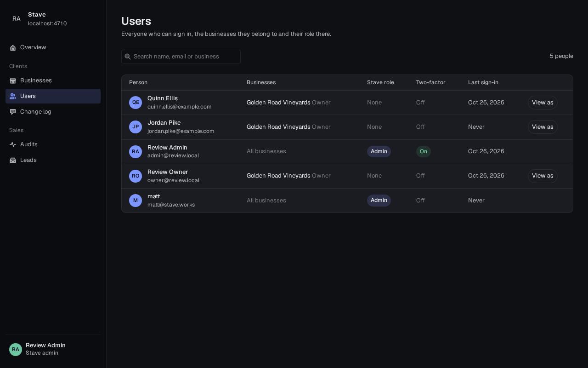Screen dimensions: 588x368
Task: Click the Overview home icon
Action: 13,48
